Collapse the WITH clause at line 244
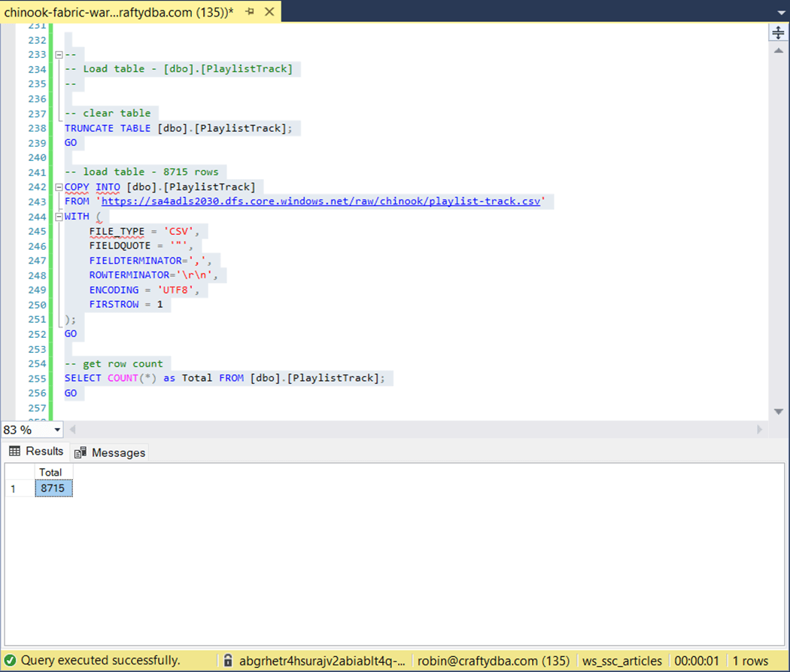 (58, 217)
